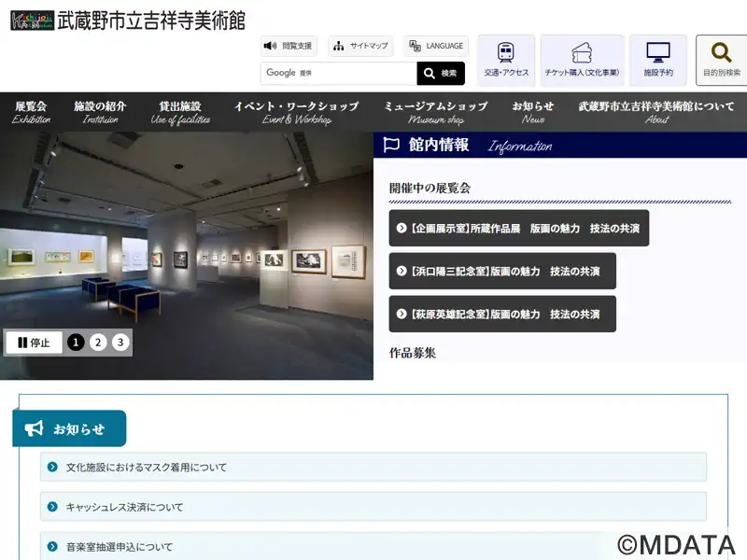Click the 館内情報 flag icon

pyautogui.click(x=391, y=145)
